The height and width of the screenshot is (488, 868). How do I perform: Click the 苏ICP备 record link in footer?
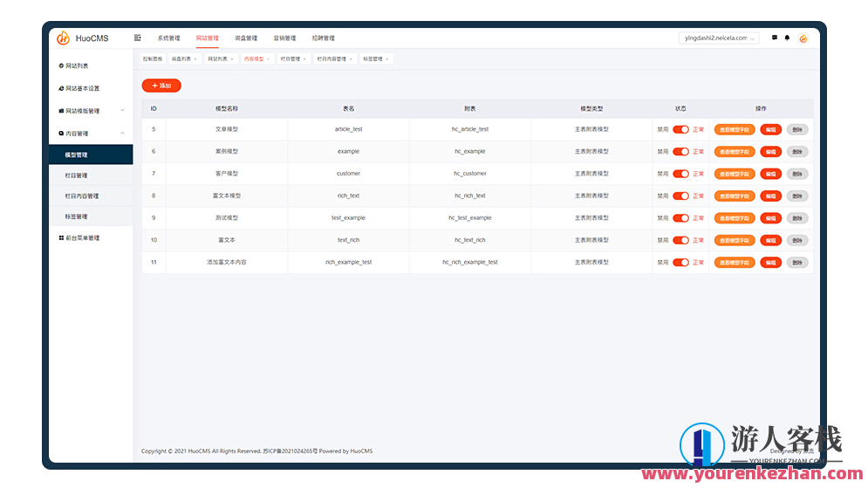point(290,451)
